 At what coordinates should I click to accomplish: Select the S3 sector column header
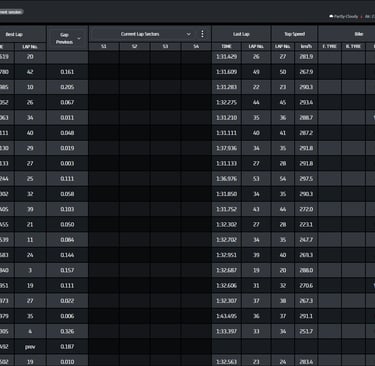165,46
